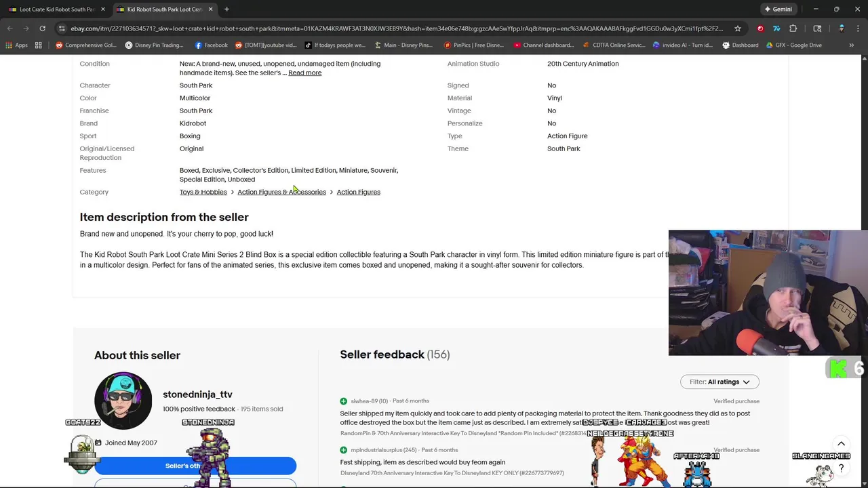Screen dimensions: 868x488
Task: Open the Apps bookmark shortcut
Action: point(16,45)
